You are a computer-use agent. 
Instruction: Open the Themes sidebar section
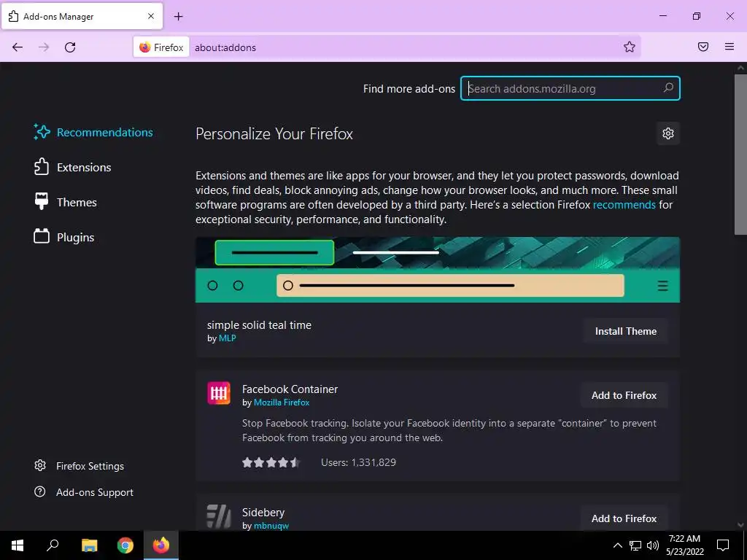[x=65, y=203]
